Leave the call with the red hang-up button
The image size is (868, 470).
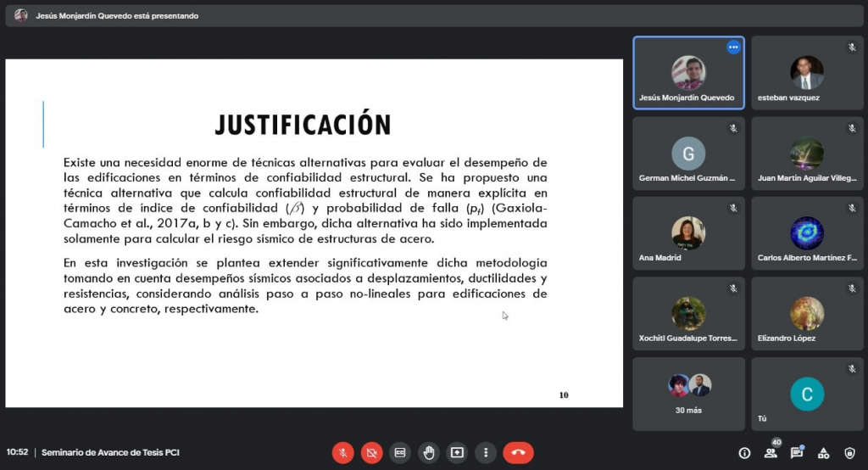click(518, 453)
